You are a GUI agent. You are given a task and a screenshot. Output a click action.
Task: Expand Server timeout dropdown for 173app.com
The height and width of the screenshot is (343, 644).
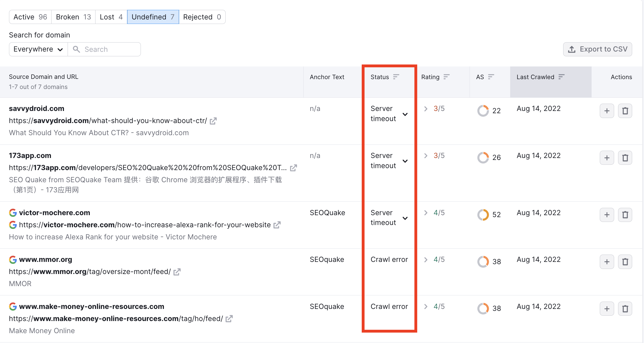click(x=405, y=161)
